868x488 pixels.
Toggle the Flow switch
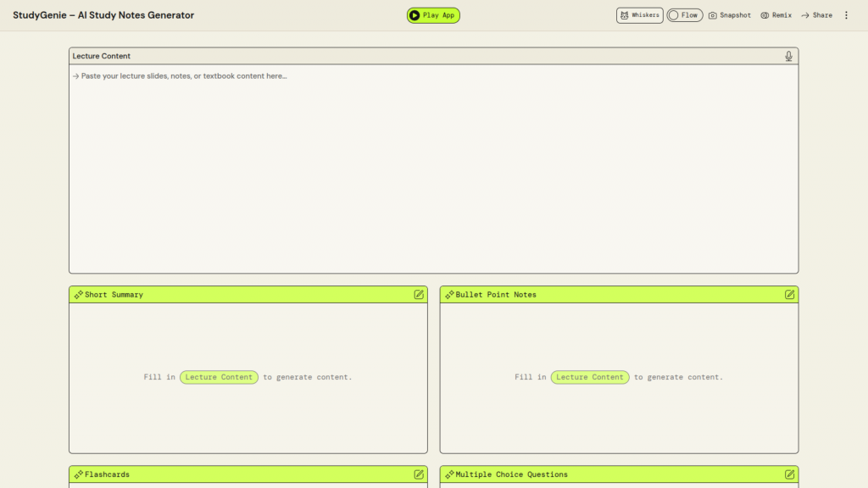pos(684,15)
